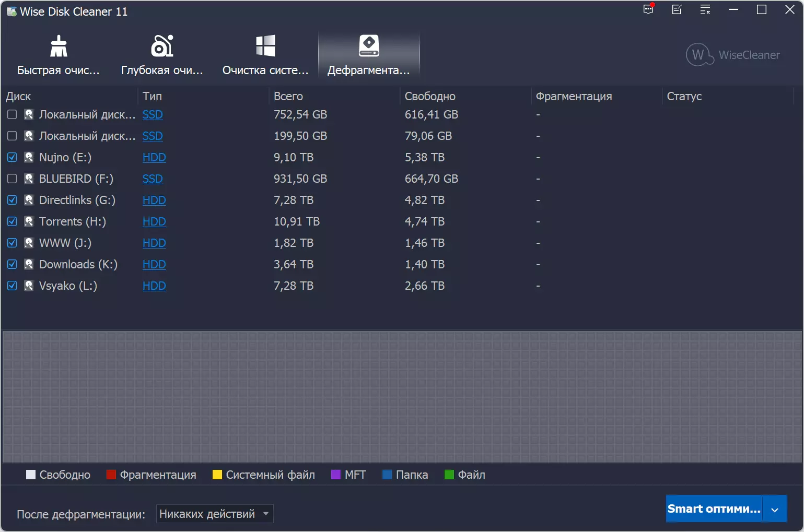Select the BLUEBIRD (F:) drive name
804x532 pixels.
point(76,179)
